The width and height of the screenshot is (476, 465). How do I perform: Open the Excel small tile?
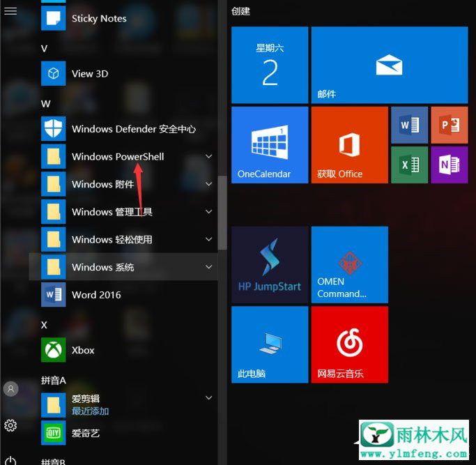point(410,165)
